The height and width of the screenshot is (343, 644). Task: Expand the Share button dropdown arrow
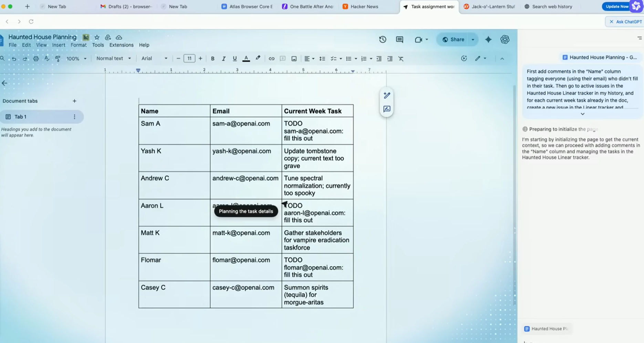click(472, 39)
